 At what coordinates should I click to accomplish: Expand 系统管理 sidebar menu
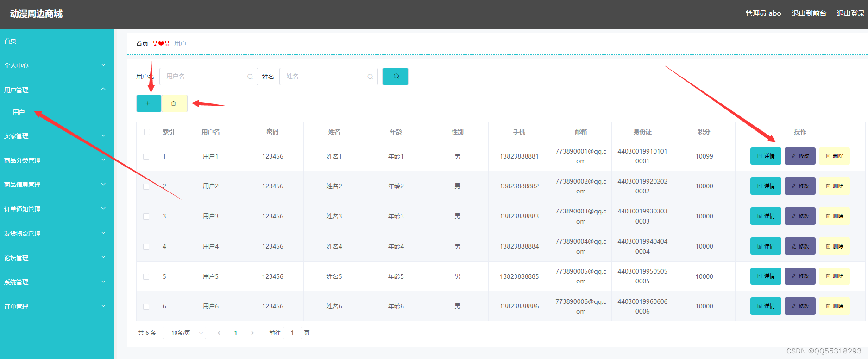click(57, 282)
